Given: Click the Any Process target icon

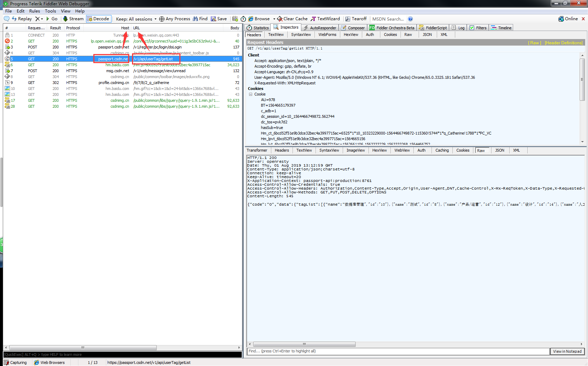Looking at the screenshot, I should click(x=162, y=19).
